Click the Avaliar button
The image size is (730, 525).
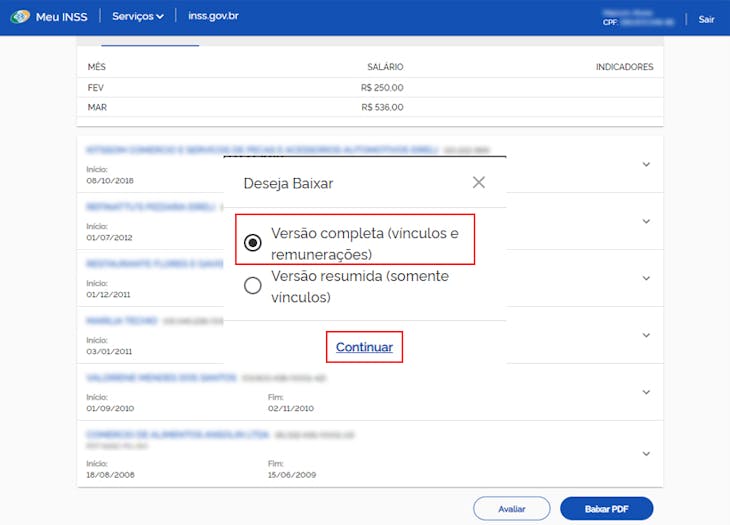(512, 509)
